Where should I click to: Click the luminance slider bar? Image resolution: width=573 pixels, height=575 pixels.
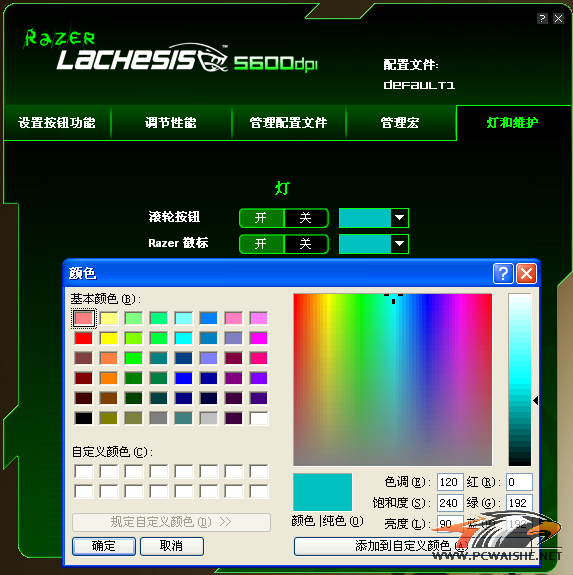[519, 380]
